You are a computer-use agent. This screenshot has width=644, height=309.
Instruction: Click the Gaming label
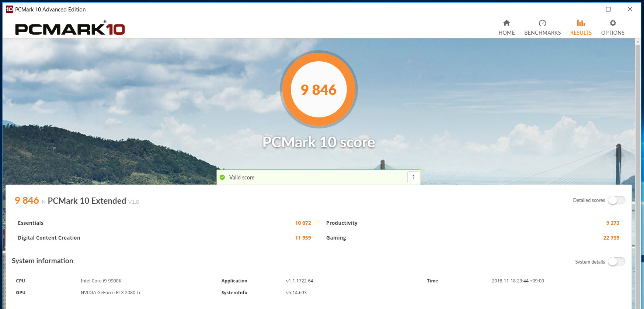pyautogui.click(x=336, y=238)
